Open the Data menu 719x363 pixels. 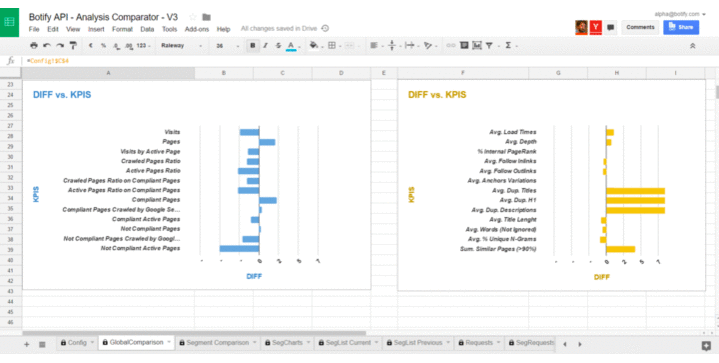pyautogui.click(x=147, y=29)
